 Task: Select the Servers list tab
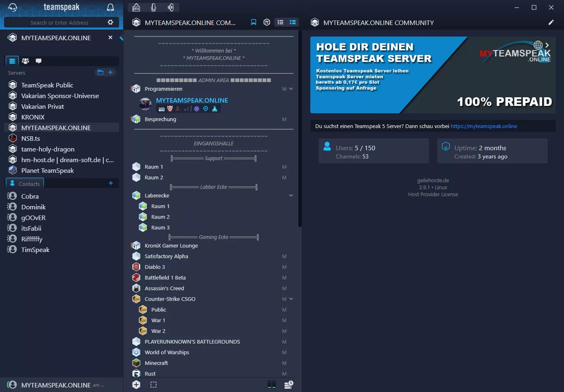[12, 61]
